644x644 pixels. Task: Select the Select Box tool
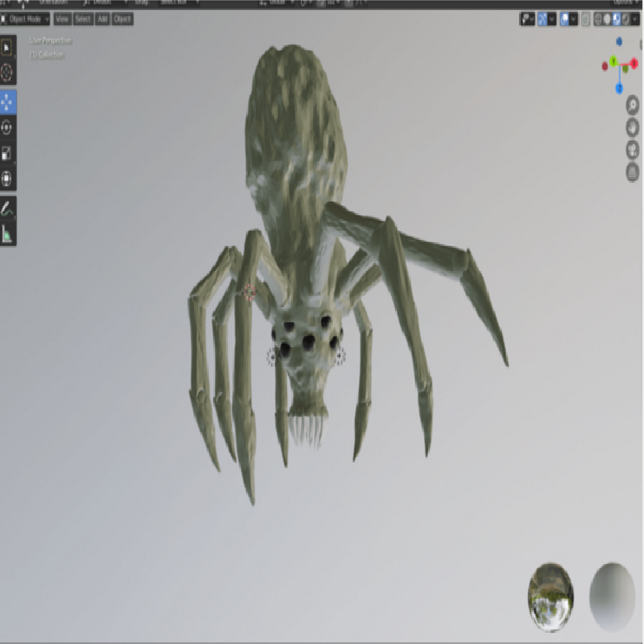click(x=7, y=47)
